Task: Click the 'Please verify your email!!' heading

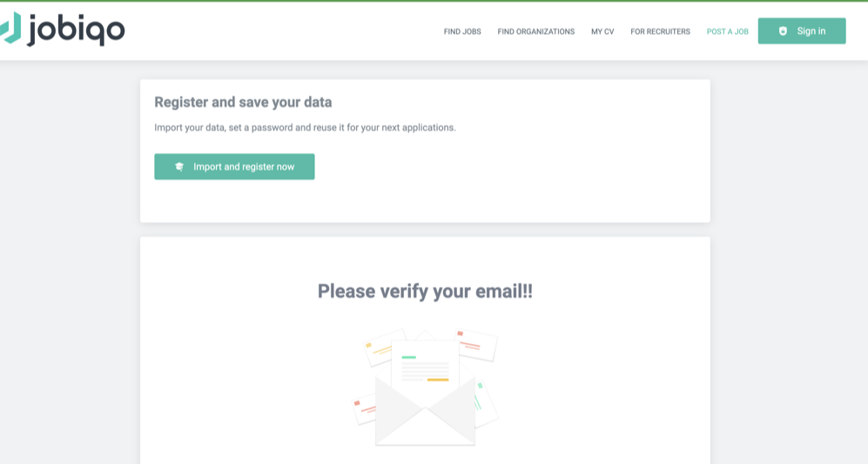Action: point(425,291)
